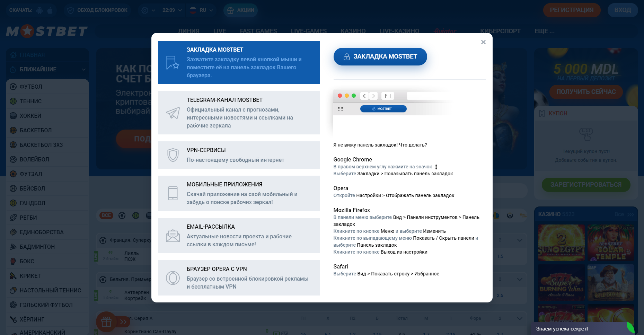Screen dimensions: 644x335
Task: Click the Баскетбол ball icon
Action: (x=13, y=130)
